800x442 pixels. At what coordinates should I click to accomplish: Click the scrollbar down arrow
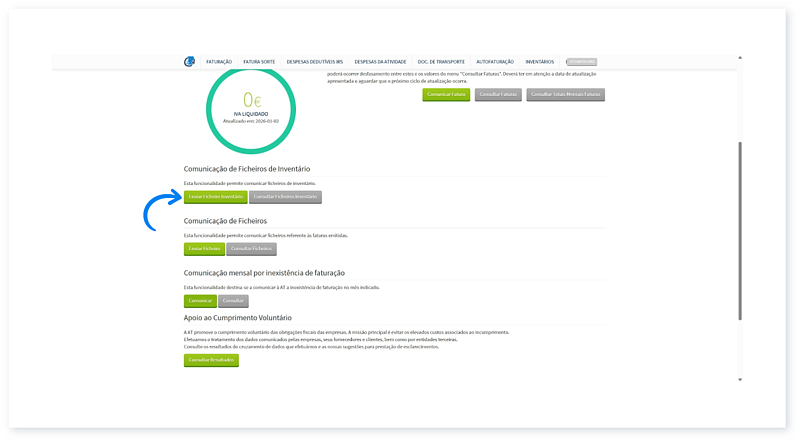[740, 380]
